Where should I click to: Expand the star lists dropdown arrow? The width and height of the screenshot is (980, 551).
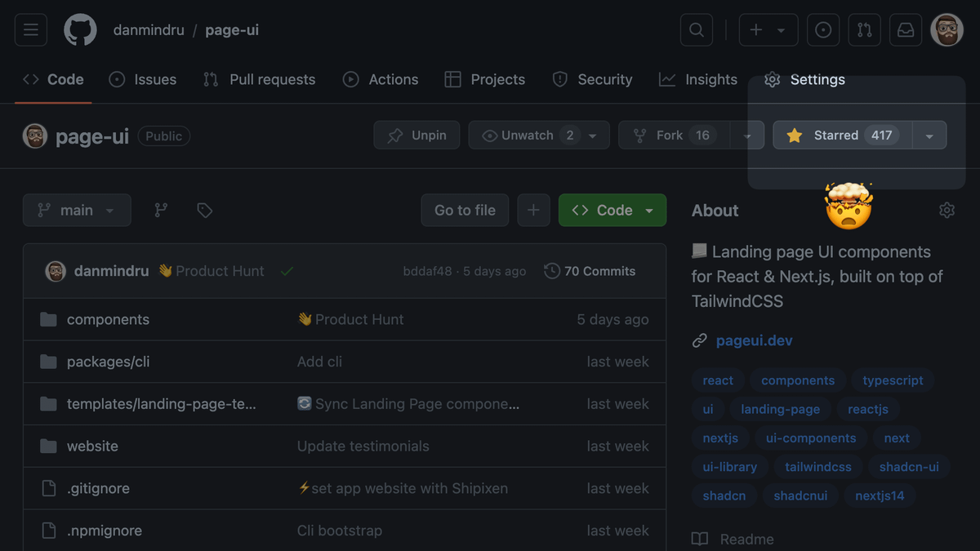click(929, 136)
